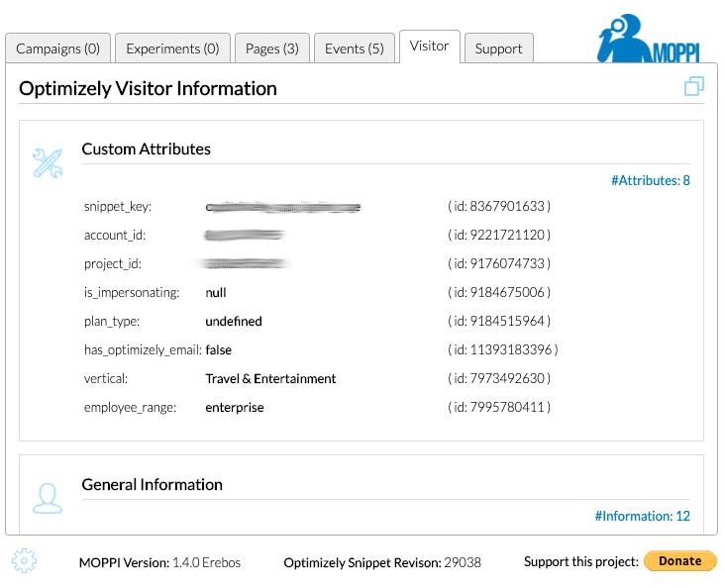Viewport: 725px width, 588px height.
Task: Click the MOPPI logo
Action: click(649, 39)
